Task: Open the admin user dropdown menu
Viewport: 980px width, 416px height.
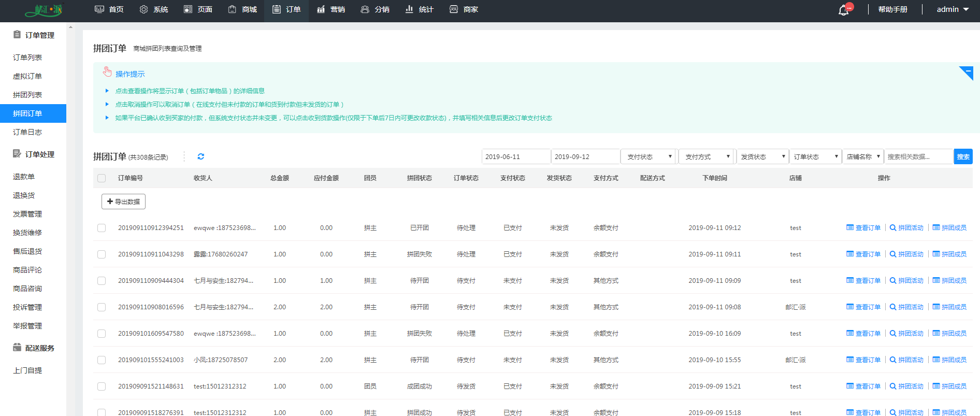Action: 953,9
